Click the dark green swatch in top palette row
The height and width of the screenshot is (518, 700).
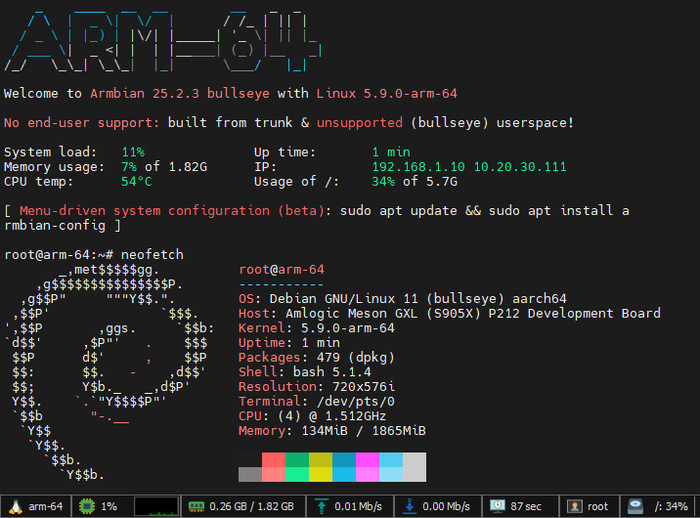(297, 460)
